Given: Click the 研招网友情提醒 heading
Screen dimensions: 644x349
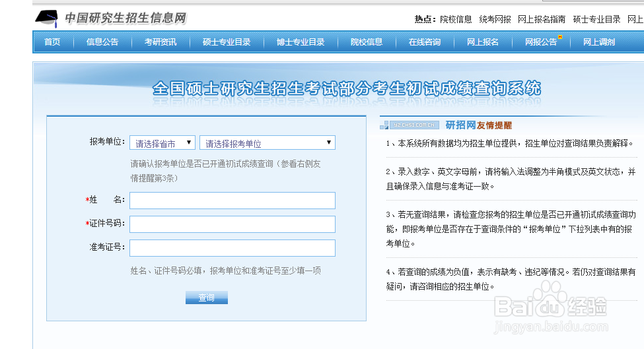Looking at the screenshot, I should pyautogui.click(x=478, y=125).
